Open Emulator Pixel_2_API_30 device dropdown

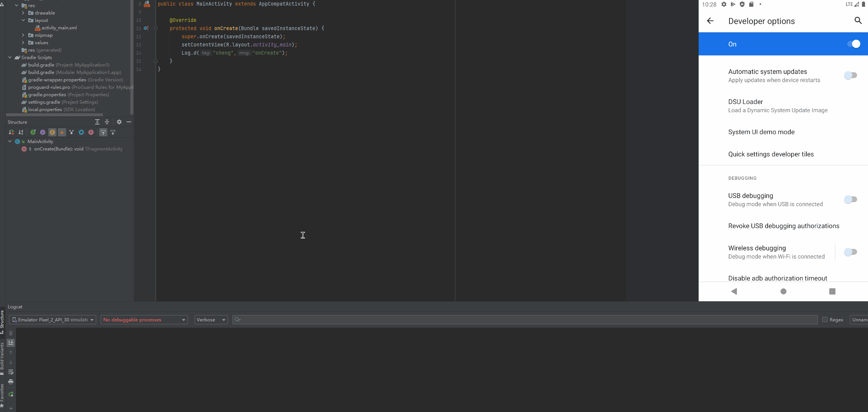coord(53,319)
